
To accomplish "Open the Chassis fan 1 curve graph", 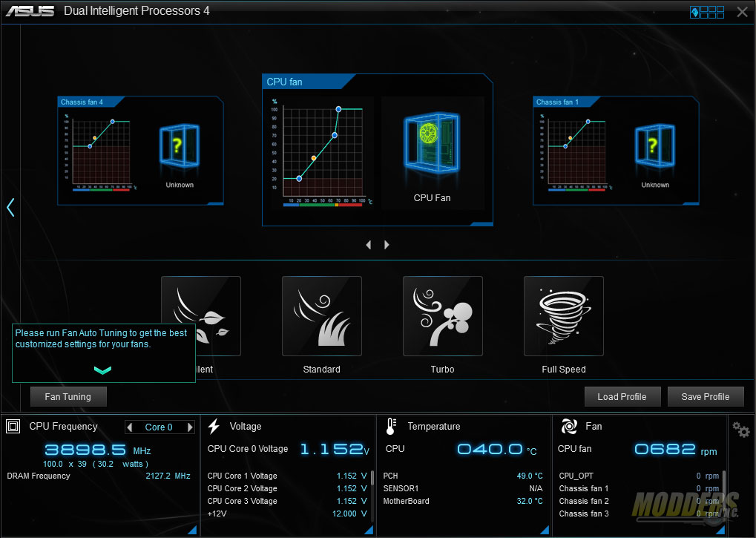I will [576, 152].
